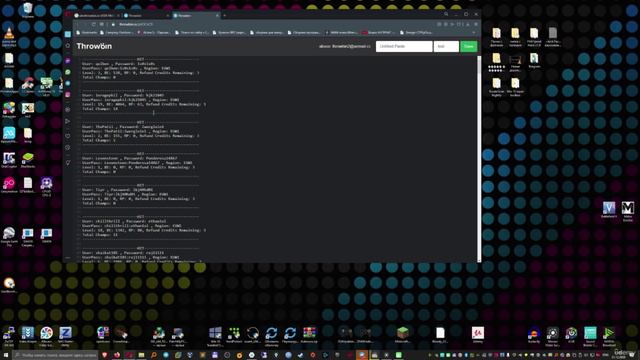Open the sidebar three-dots menu at the bottom
Viewport: 640px width, 360px height.
tap(68, 258)
